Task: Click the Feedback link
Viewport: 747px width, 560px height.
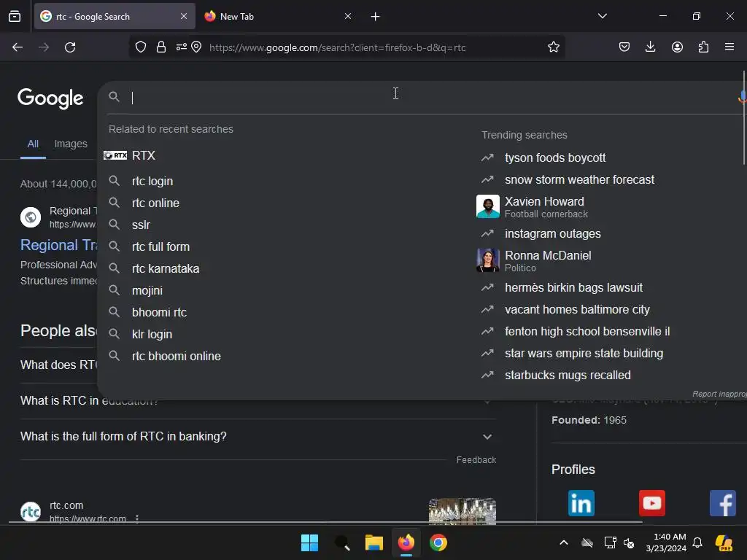Action: (476, 460)
